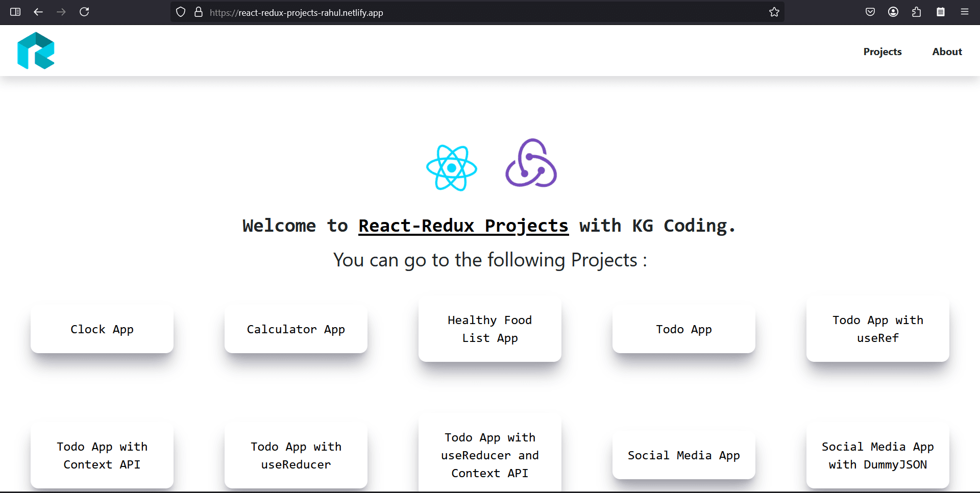Screen dimensions: 980x493
Task: Save the page to Pocket
Action: (x=870, y=12)
